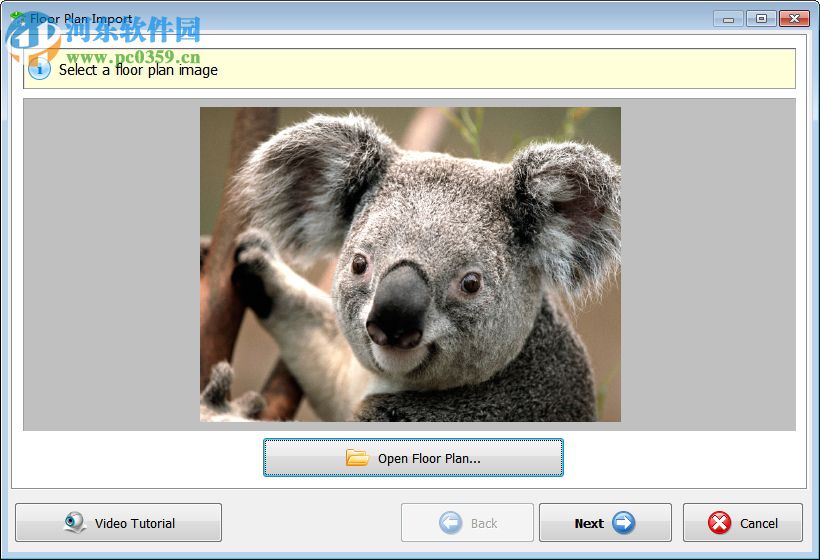The width and height of the screenshot is (820, 560).
Task: Click the Open Floor Plan button
Action: click(x=413, y=458)
